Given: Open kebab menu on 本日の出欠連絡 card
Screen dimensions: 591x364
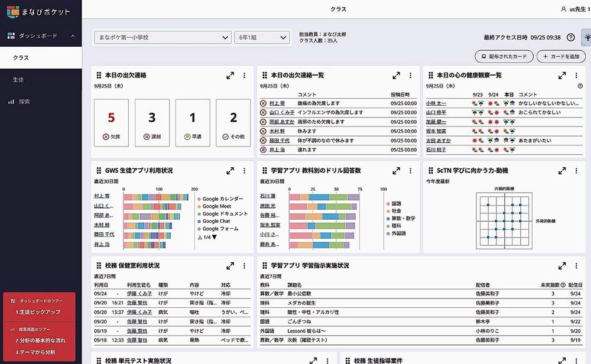Looking at the screenshot, I should pos(245,76).
